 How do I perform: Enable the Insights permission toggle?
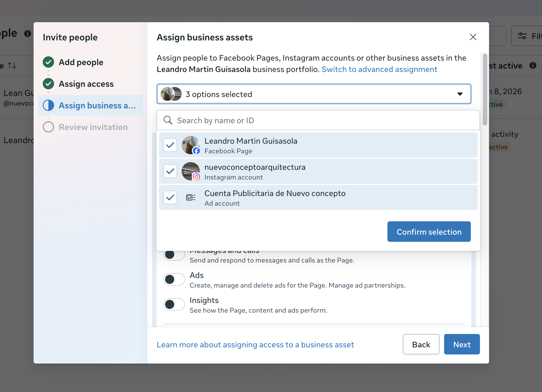click(x=174, y=304)
